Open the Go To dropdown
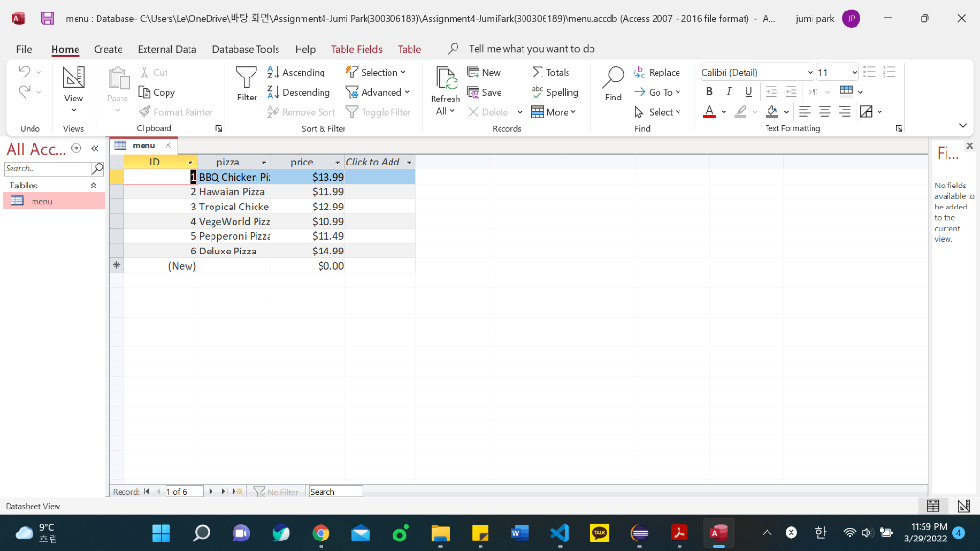This screenshot has width=980, height=551. click(x=657, y=93)
